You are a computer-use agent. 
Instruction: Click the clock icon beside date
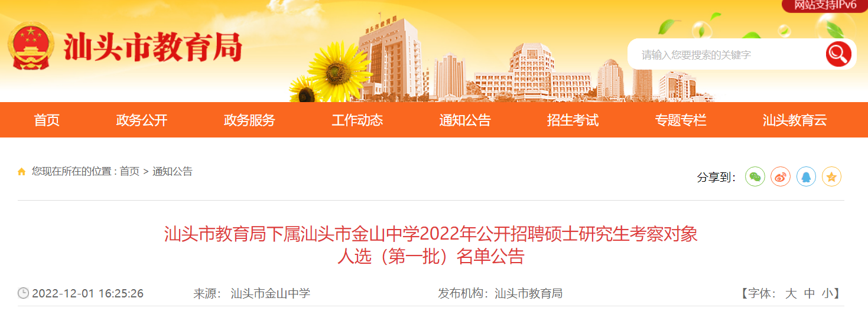pos(23,293)
